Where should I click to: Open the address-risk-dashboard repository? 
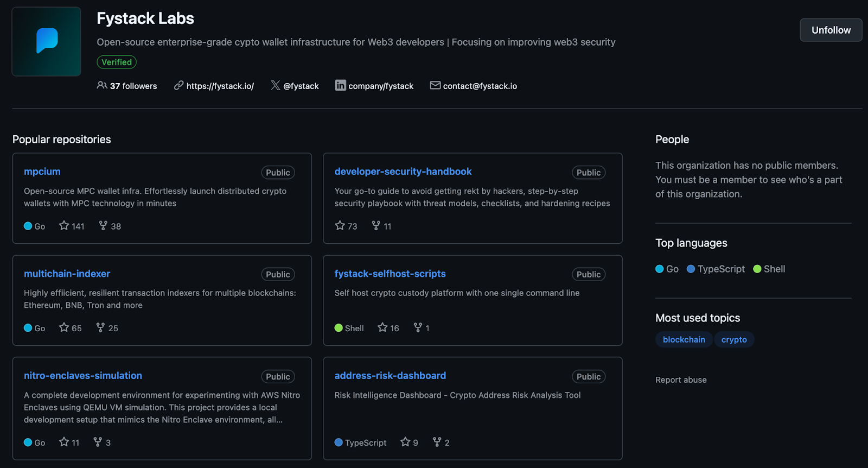click(x=390, y=376)
